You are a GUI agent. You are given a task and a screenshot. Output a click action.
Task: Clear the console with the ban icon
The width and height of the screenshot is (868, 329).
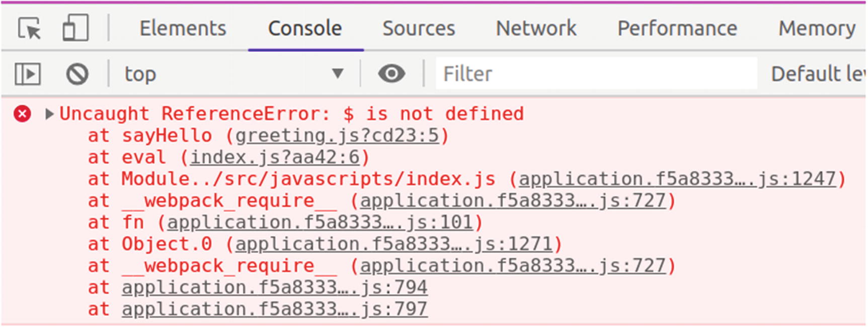77,74
